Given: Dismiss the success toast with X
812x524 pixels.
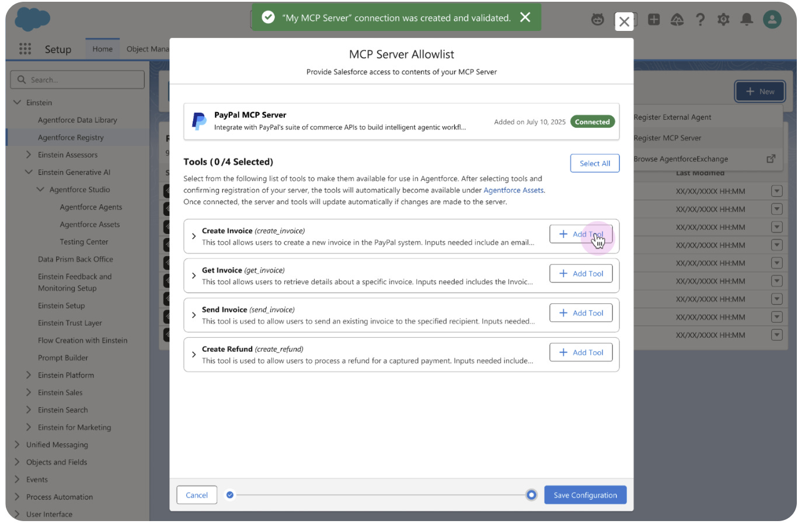Looking at the screenshot, I should 525,18.
